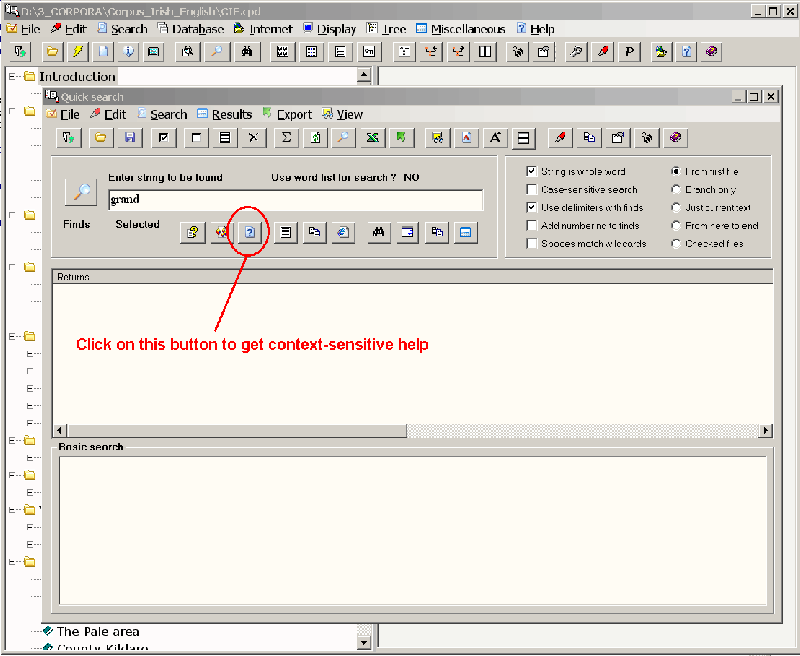Click the lightning bolt icon in main toolbar
800x656 pixels.
coord(78,51)
